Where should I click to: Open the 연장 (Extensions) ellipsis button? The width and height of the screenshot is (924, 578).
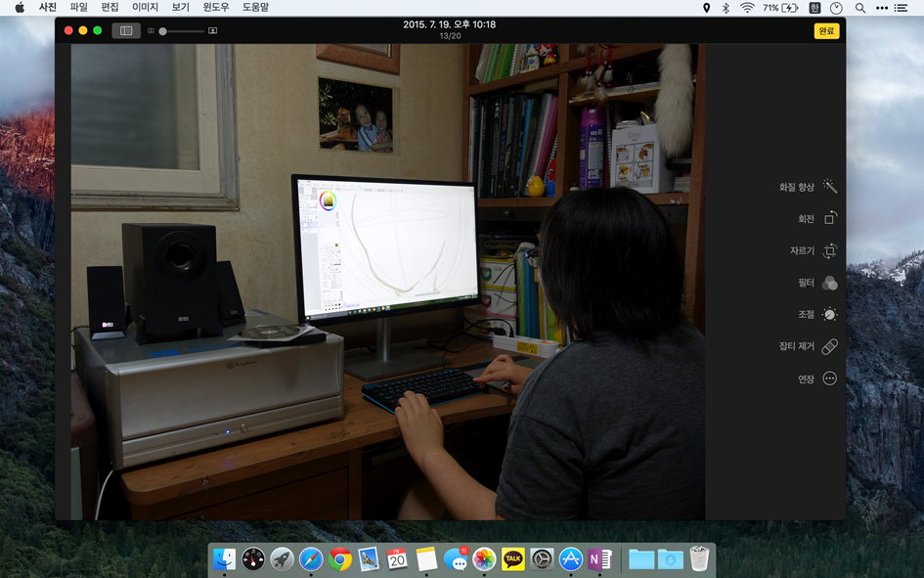pyautogui.click(x=817, y=378)
